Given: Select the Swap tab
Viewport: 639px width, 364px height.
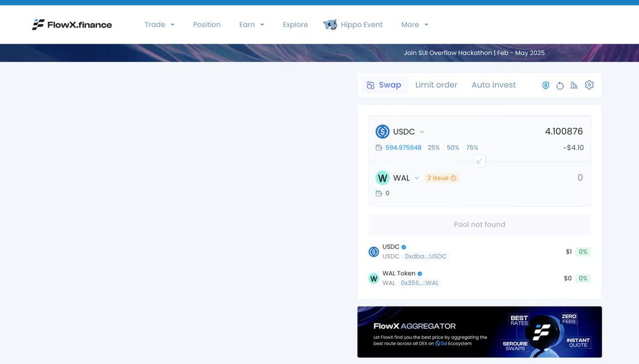Looking at the screenshot, I should click(384, 85).
